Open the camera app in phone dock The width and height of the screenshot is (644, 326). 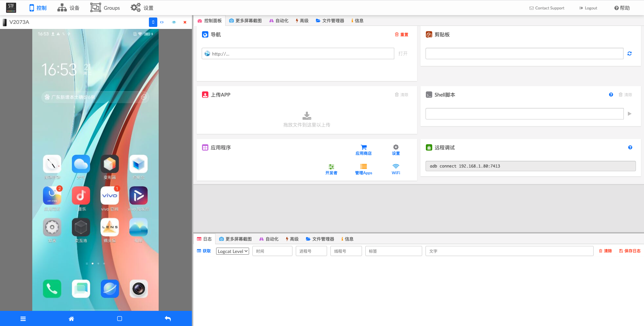click(138, 289)
